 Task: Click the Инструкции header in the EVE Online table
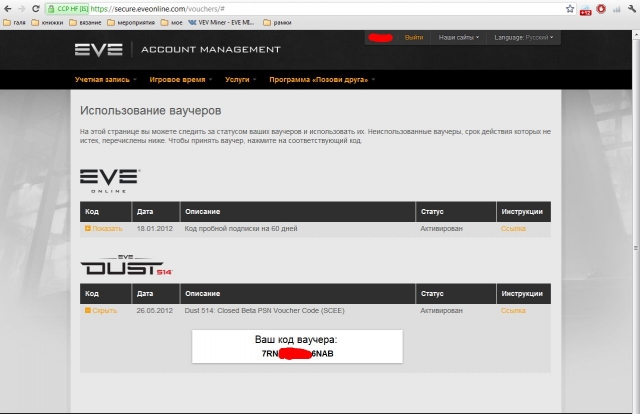(x=522, y=211)
